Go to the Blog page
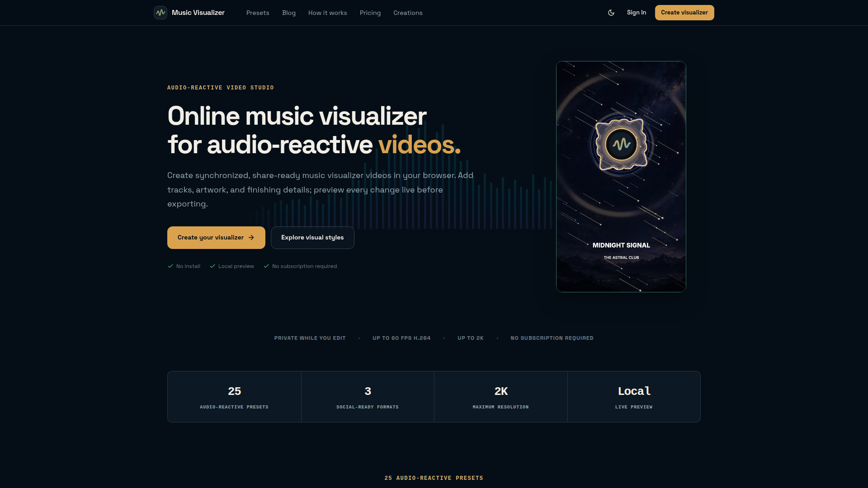 coord(289,13)
